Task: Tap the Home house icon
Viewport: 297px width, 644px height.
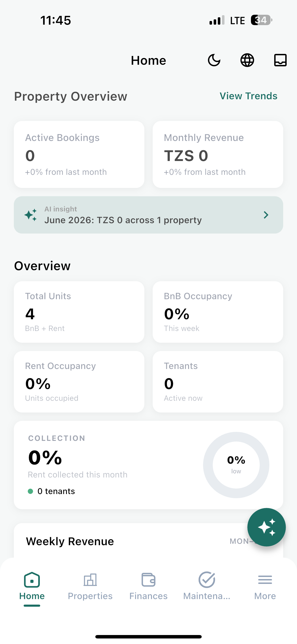Action: coord(32,580)
